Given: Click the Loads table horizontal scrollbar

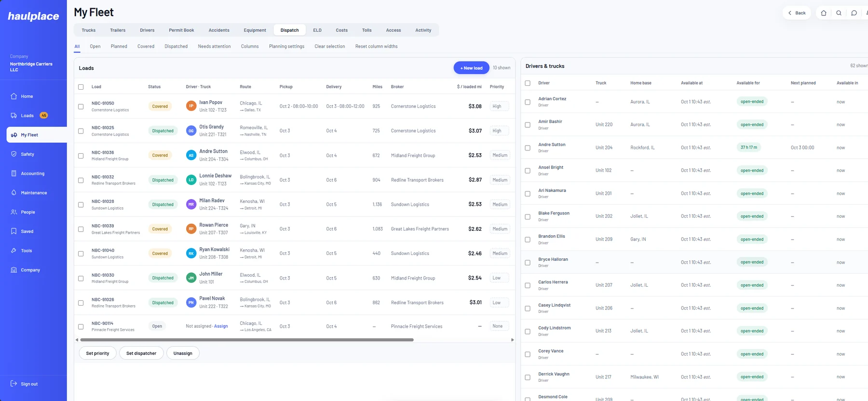Looking at the screenshot, I should (247, 340).
